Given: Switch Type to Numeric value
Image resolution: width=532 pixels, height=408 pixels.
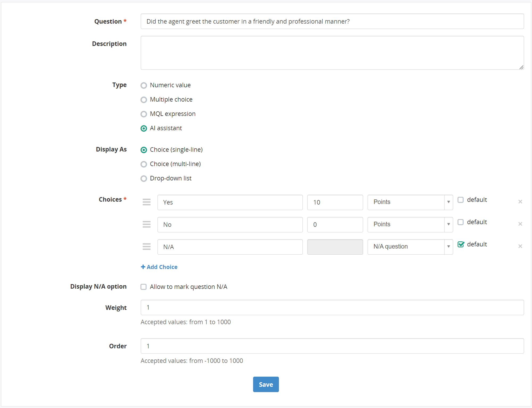Looking at the screenshot, I should pyautogui.click(x=144, y=85).
